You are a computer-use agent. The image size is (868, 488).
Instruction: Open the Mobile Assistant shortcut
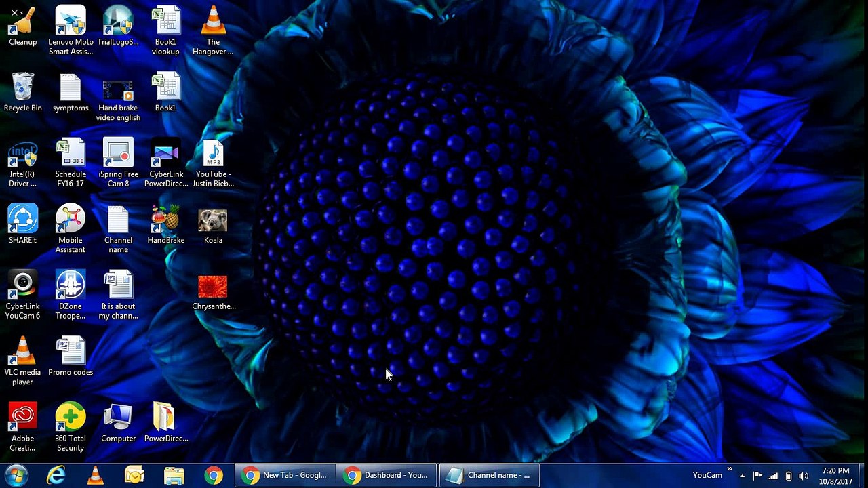[71, 229]
